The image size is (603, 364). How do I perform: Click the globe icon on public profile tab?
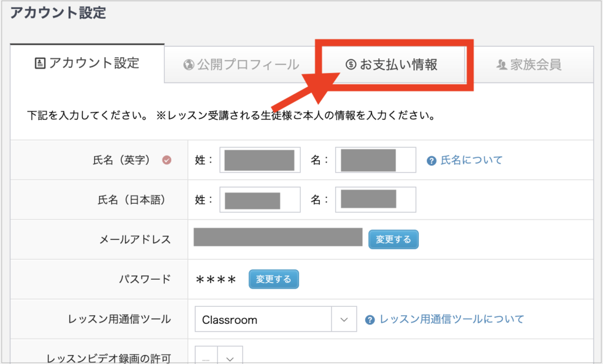click(189, 65)
